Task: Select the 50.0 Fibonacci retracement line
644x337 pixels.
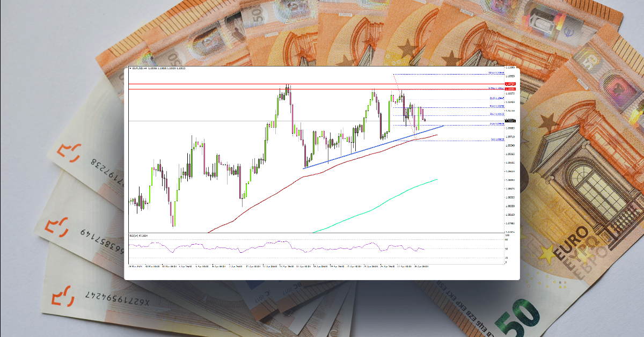Action: tap(496, 106)
